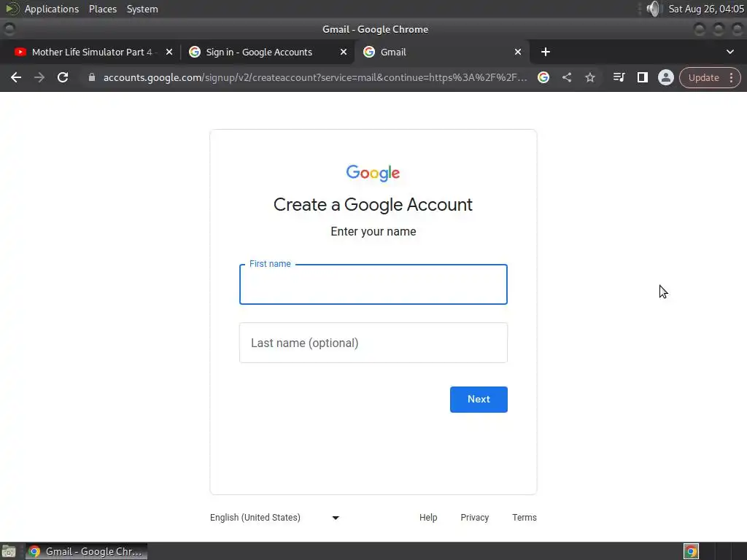The width and height of the screenshot is (747, 560).
Task: Bookmark this tab with star icon
Action: [590, 77]
